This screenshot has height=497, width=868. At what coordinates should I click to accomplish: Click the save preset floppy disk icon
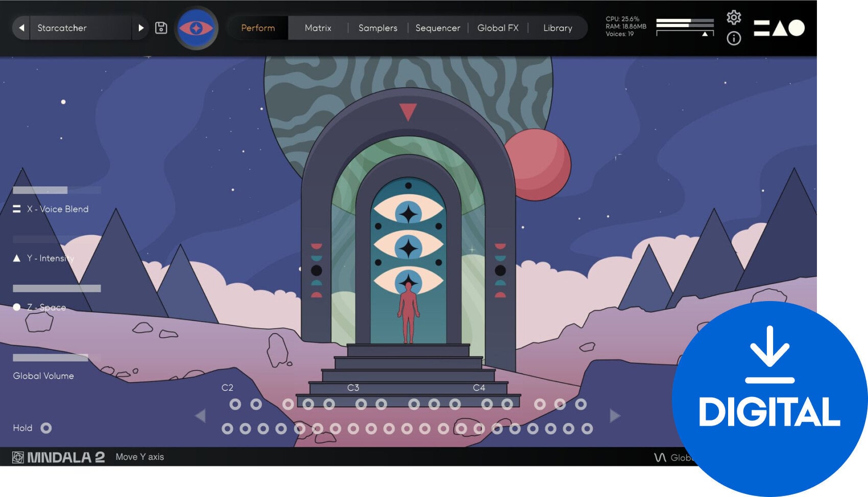pyautogui.click(x=161, y=28)
